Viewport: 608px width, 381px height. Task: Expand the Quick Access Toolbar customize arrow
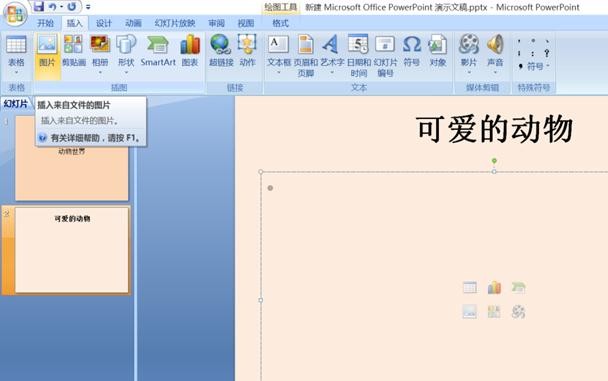88,7
